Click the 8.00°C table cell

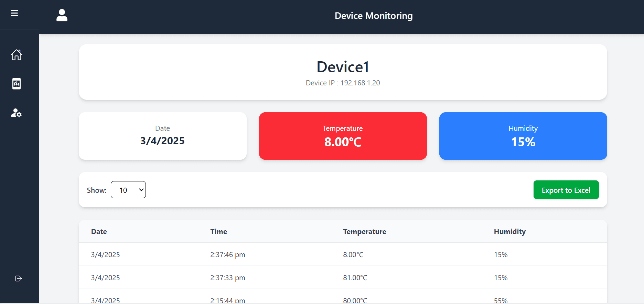click(353, 255)
